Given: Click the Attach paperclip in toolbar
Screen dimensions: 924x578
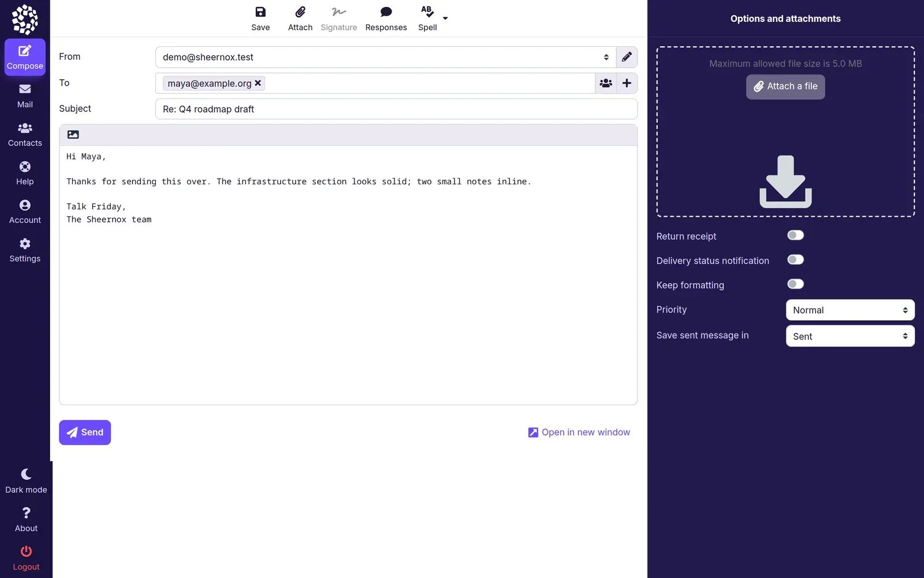Looking at the screenshot, I should point(300,18).
